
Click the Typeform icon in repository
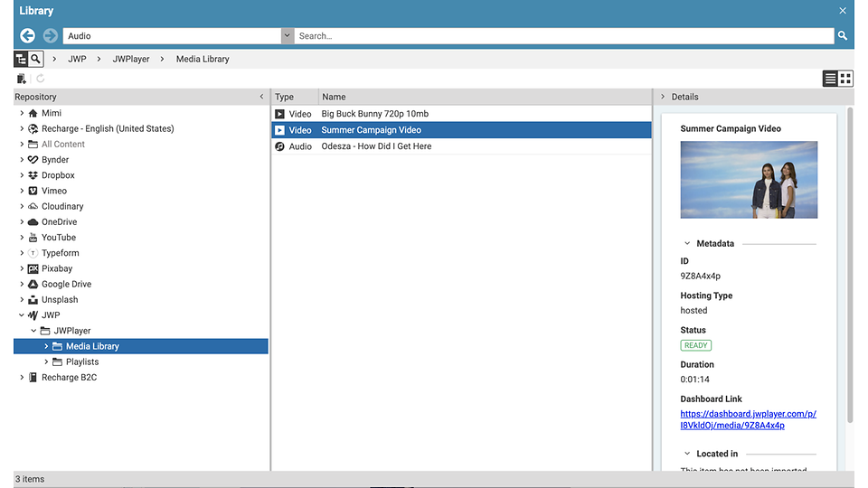tap(33, 253)
